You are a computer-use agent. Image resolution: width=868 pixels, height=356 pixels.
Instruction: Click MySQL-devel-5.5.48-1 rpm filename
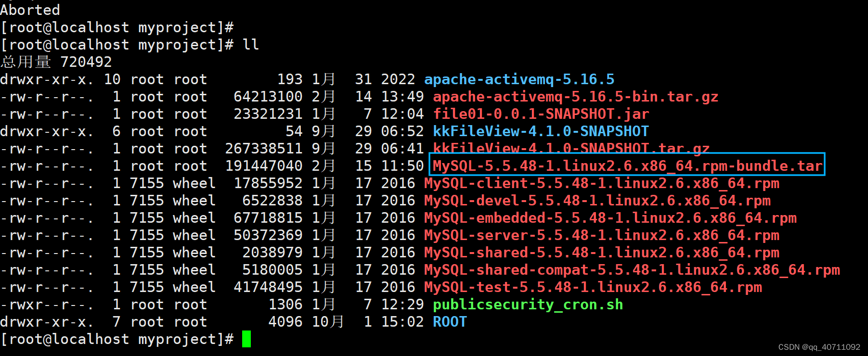[597, 201]
